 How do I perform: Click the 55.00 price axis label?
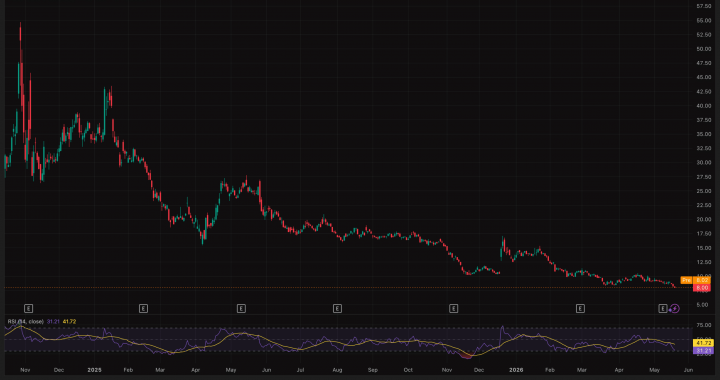[704, 21]
